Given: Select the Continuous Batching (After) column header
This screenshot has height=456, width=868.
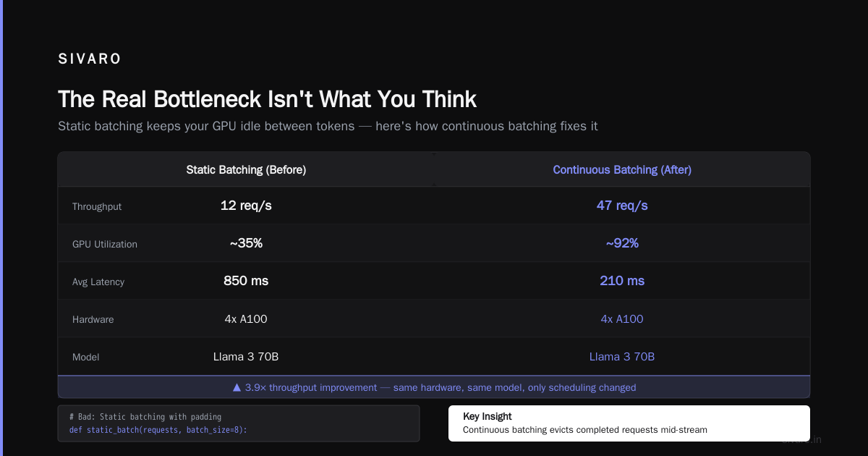Looking at the screenshot, I should tap(622, 170).
